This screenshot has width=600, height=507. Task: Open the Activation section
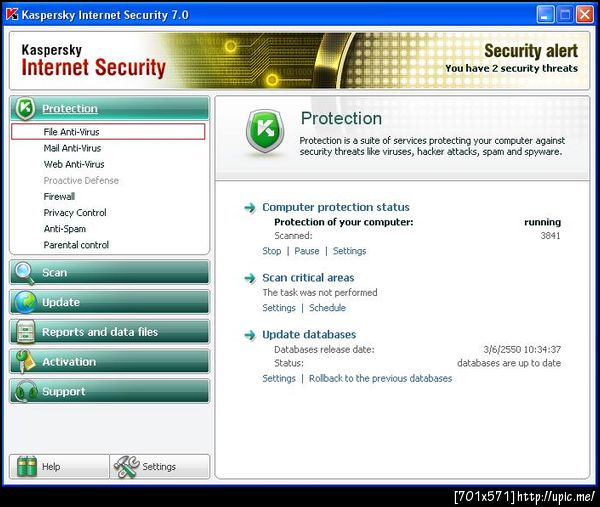click(109, 362)
